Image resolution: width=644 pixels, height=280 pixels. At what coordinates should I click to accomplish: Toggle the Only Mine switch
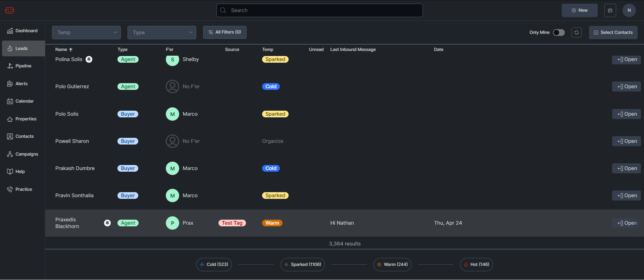pyautogui.click(x=558, y=33)
